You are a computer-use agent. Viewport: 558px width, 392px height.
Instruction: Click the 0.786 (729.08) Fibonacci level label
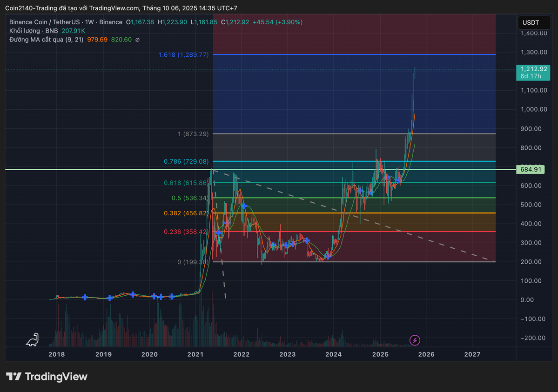pyautogui.click(x=186, y=161)
